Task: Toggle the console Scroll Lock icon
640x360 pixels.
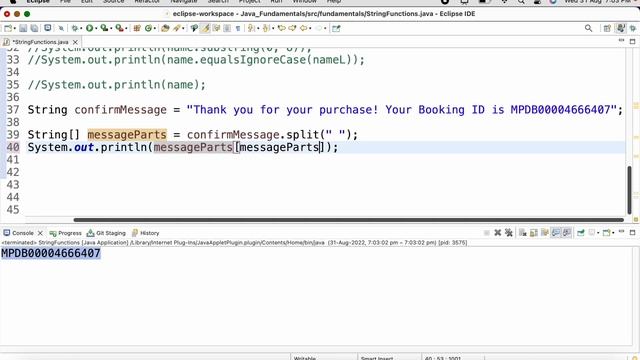Action: (534, 233)
